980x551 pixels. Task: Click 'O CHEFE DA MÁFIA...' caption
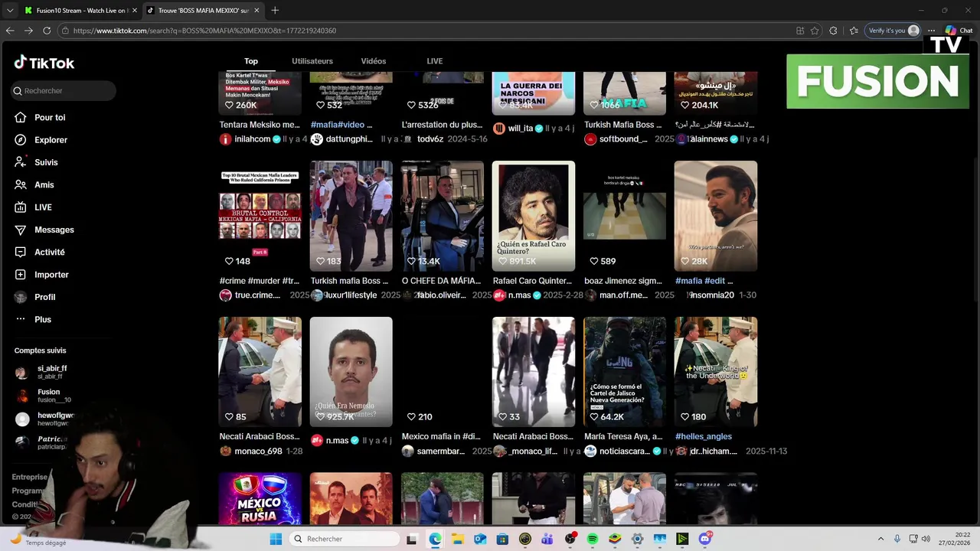click(x=441, y=281)
